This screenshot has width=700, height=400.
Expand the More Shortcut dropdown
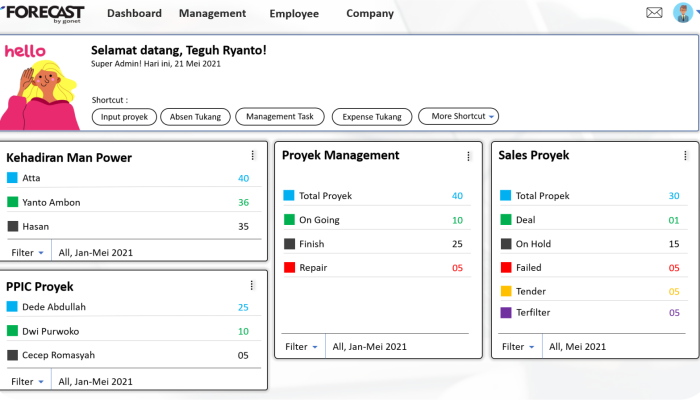458,116
